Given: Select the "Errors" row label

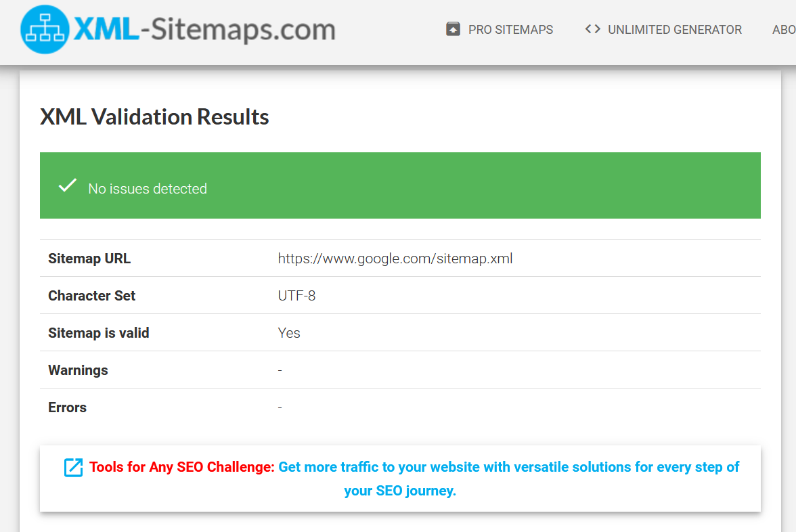Looking at the screenshot, I should [68, 407].
